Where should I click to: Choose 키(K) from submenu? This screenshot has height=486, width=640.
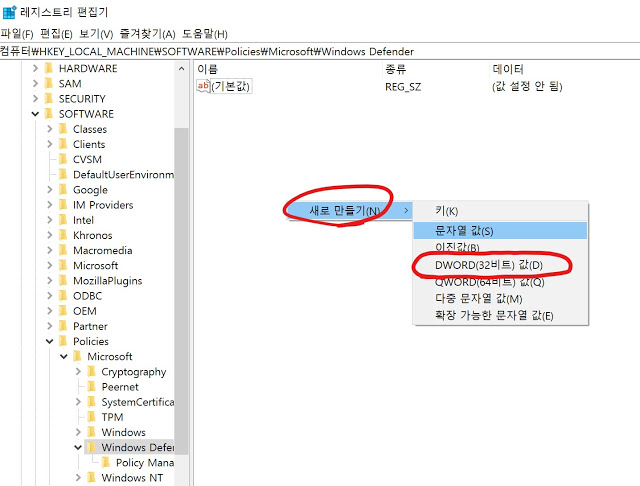[500, 211]
